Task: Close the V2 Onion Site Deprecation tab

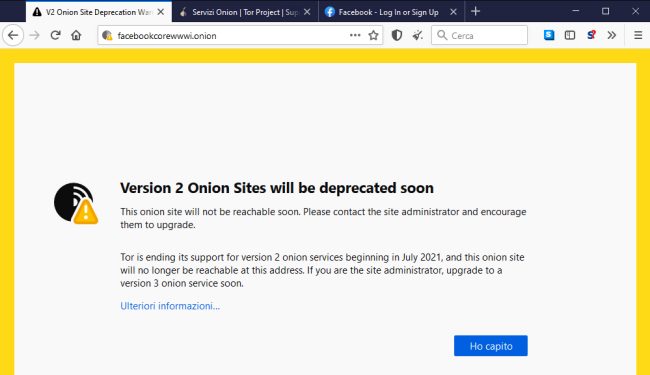Action: coord(161,12)
